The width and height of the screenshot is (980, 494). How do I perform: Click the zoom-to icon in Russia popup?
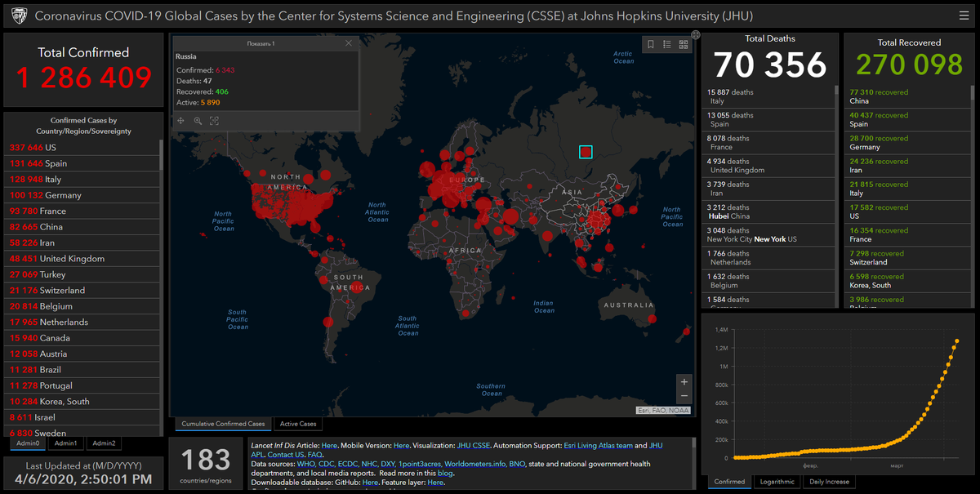[x=198, y=121]
